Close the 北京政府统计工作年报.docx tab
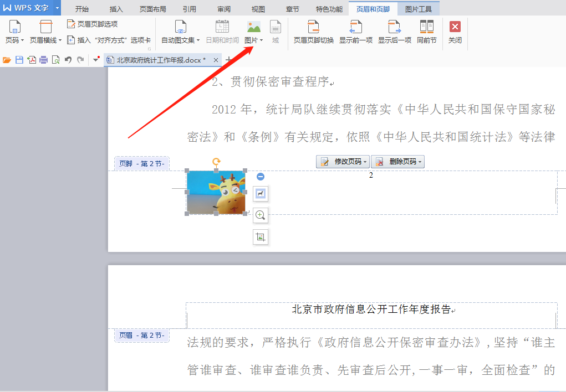The height and width of the screenshot is (392, 566). [x=216, y=60]
